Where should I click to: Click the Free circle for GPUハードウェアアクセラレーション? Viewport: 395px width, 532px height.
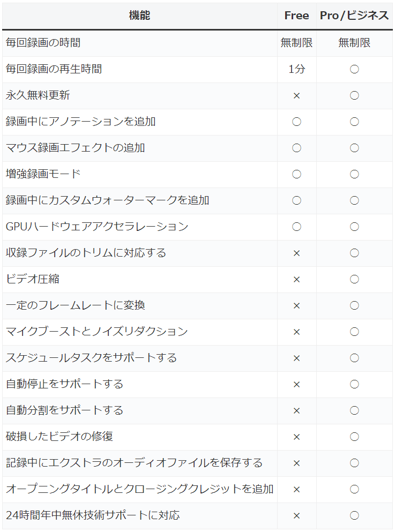(x=296, y=227)
